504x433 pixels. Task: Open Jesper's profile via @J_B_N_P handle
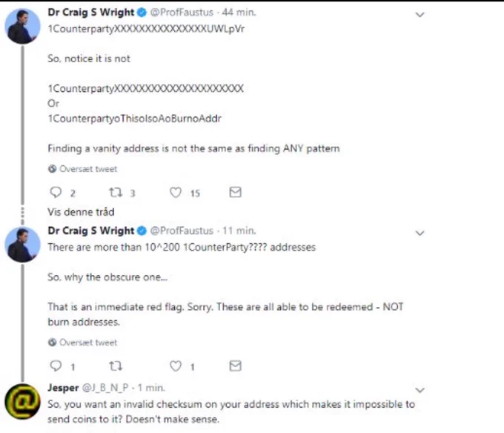[x=105, y=388]
